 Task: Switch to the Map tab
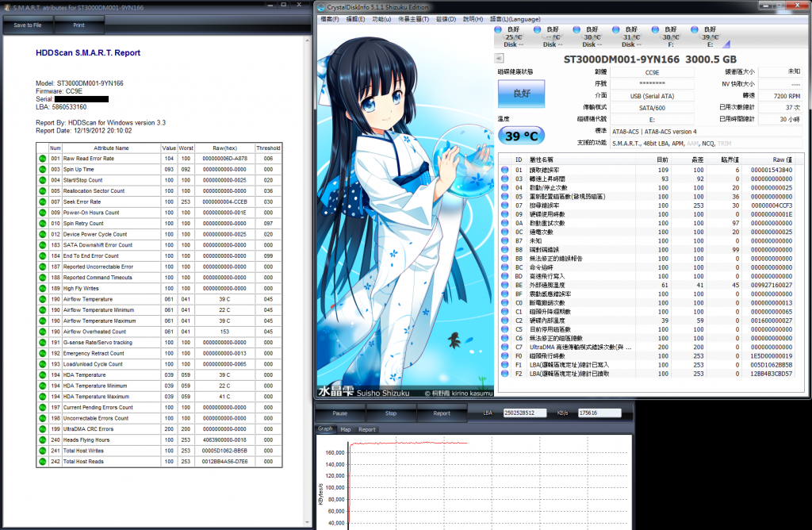(346, 429)
